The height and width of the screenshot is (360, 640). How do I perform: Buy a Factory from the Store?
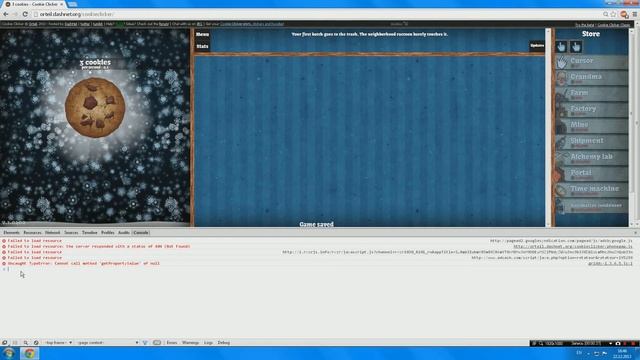coord(591,110)
